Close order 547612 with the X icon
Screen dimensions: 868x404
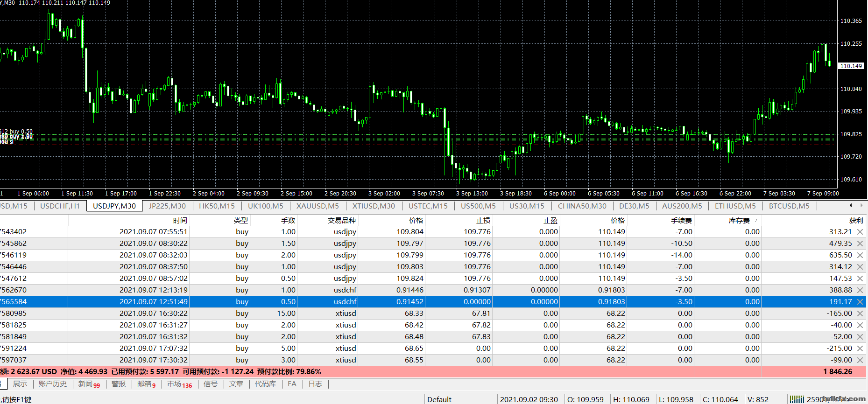pos(860,279)
